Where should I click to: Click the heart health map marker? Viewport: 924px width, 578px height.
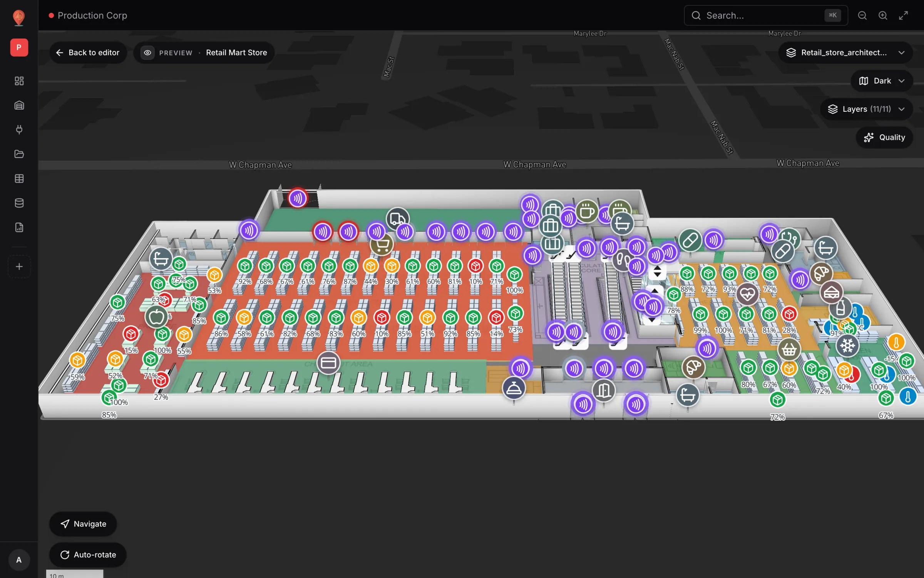[x=747, y=294]
